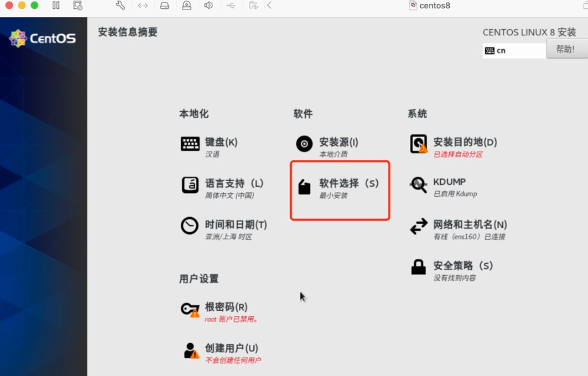Screen dimensions: 588x376
Task: Click the 亚洲/上海 时区 text
Action: click(x=228, y=236)
